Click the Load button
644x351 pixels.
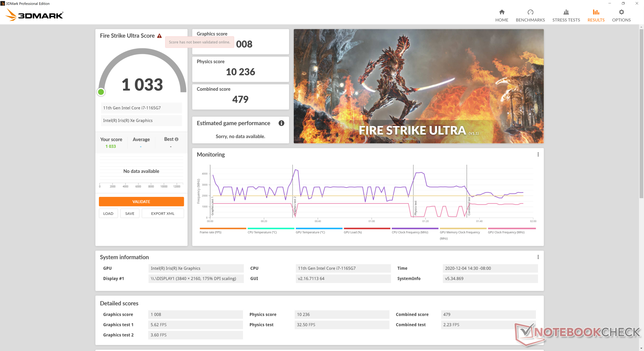pyautogui.click(x=108, y=214)
